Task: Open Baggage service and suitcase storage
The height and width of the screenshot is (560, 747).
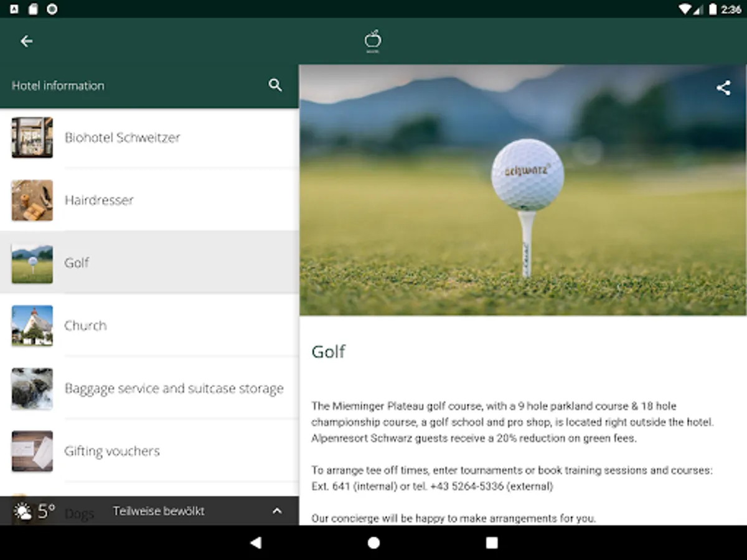Action: (149, 388)
